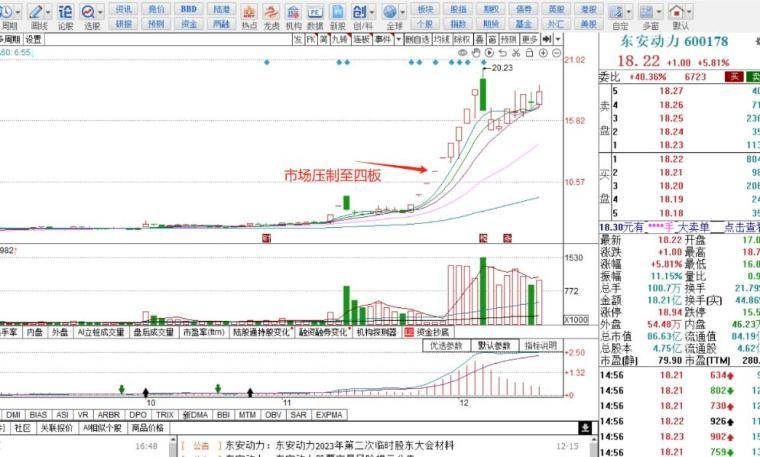Open the 新股 new stocks icon
This screenshot has height=457, width=760.
pos(338,12)
